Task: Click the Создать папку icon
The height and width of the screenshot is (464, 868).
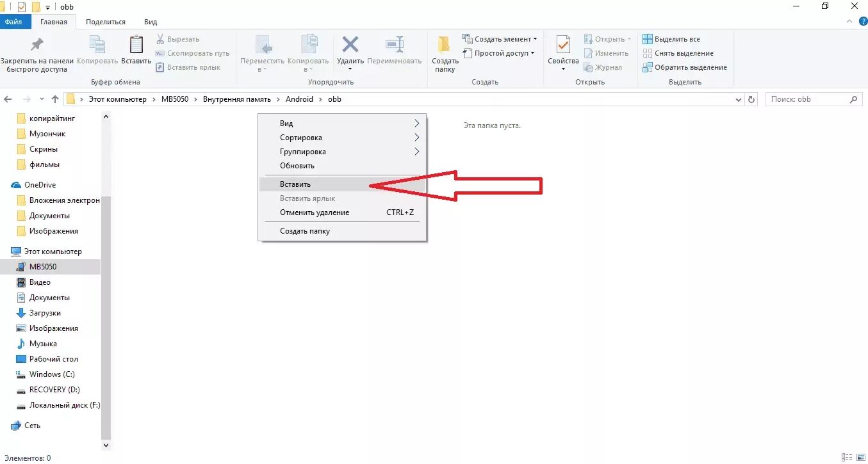Action: coord(444,44)
